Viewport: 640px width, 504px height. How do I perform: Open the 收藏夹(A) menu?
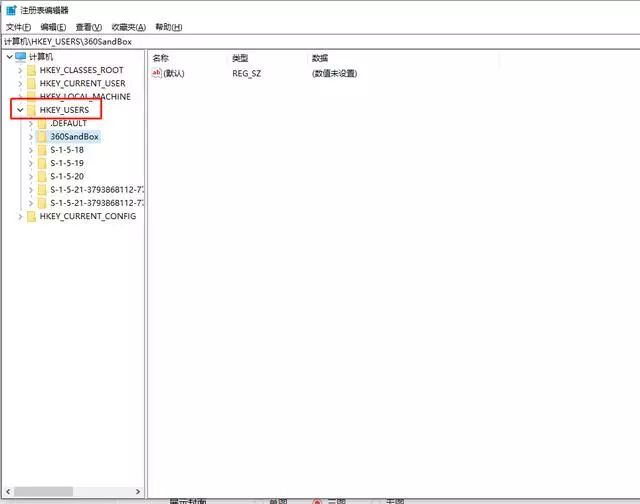tap(129, 27)
